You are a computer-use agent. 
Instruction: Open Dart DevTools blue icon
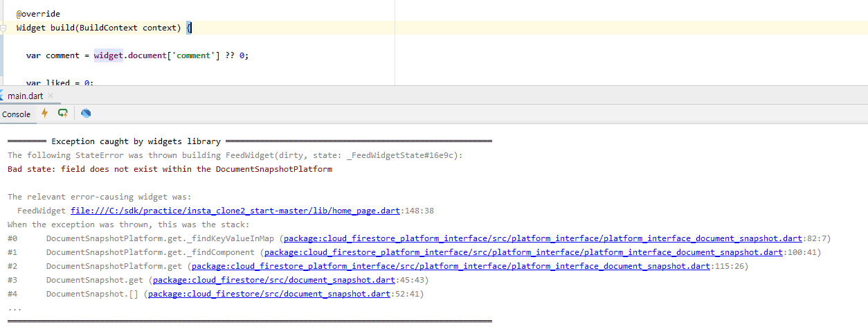86,113
